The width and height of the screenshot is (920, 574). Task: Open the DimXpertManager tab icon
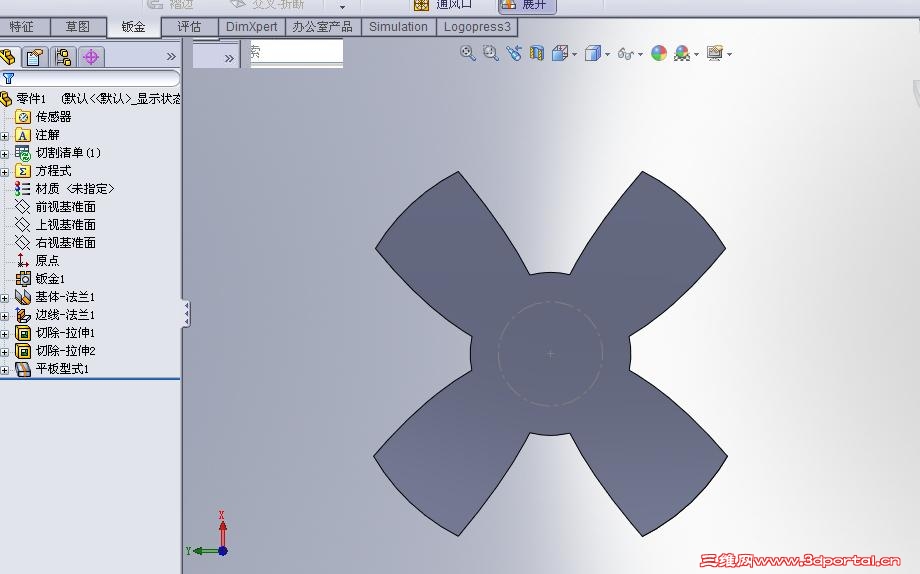pyautogui.click(x=90, y=57)
